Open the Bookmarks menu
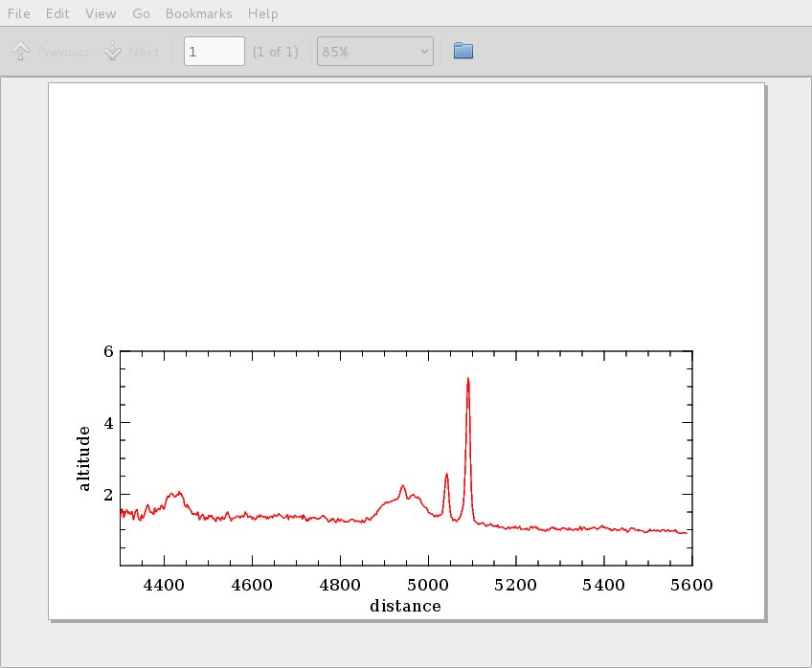 coord(199,13)
